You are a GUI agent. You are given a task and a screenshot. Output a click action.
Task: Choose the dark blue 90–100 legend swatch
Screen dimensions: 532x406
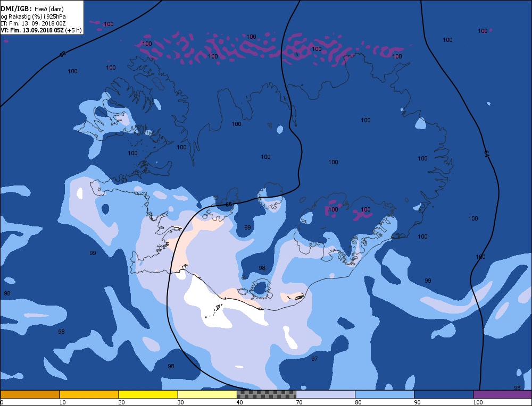[444, 394]
